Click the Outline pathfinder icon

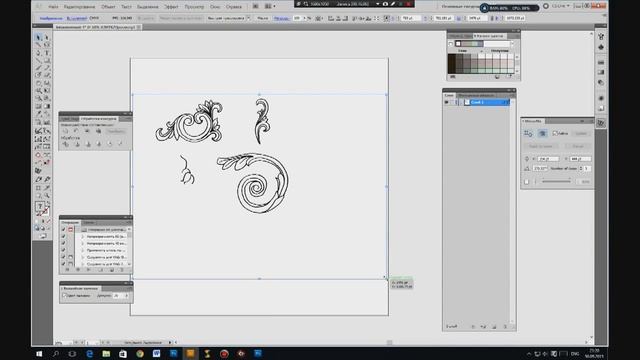[x=109, y=144]
